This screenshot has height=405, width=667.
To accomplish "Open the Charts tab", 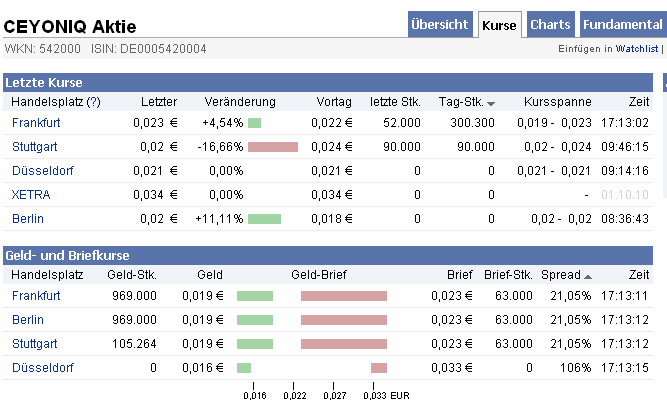I will pos(550,25).
